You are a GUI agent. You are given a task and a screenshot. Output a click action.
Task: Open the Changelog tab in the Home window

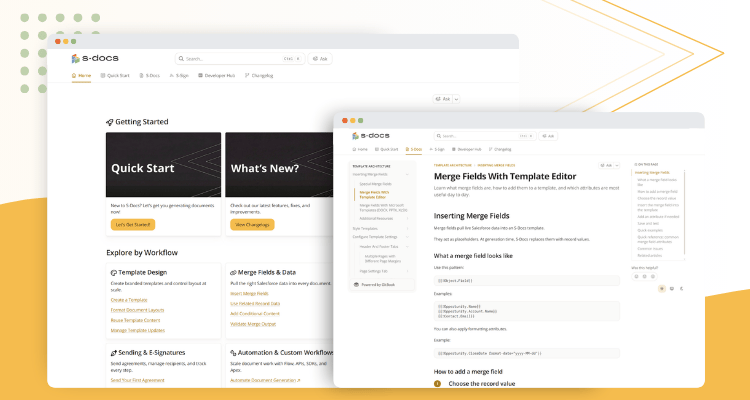[259, 76]
